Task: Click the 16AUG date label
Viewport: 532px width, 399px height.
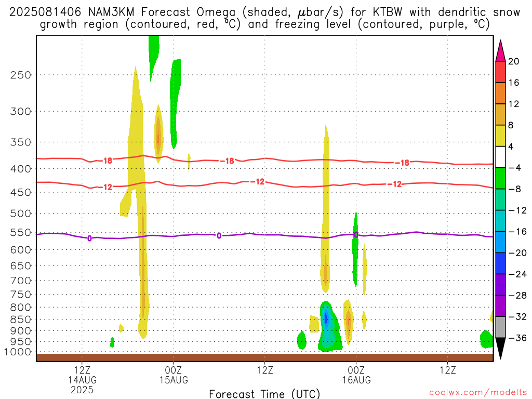Action: [356, 380]
